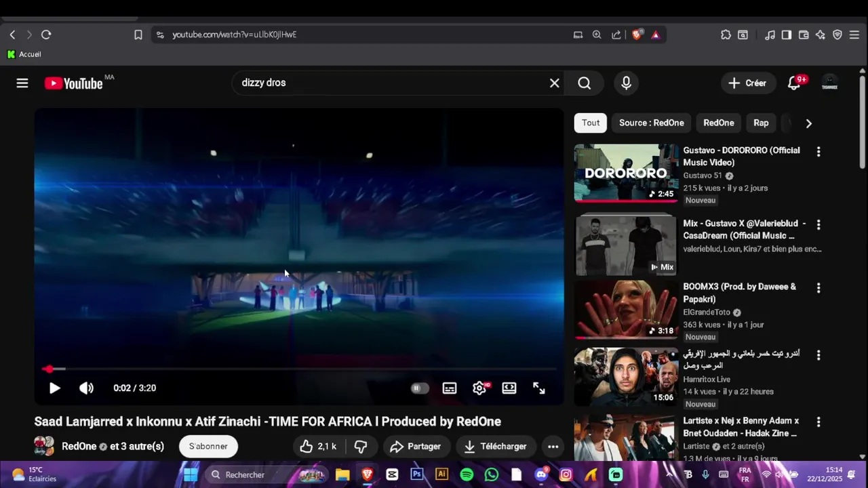868x488 pixels.
Task: Open the Brave Shields lion icon
Action: pyautogui.click(x=637, y=35)
